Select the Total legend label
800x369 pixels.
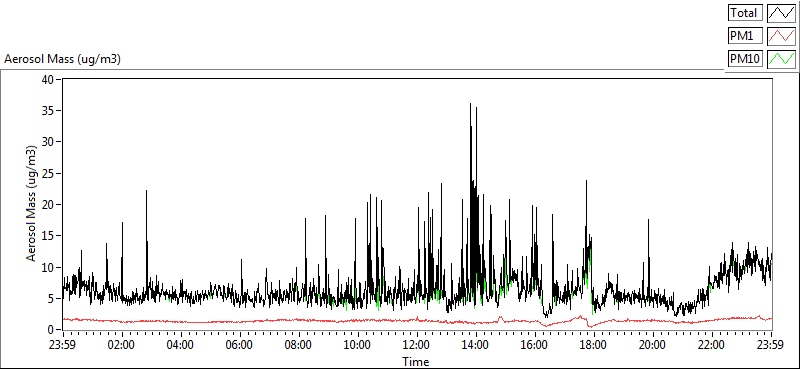click(745, 12)
